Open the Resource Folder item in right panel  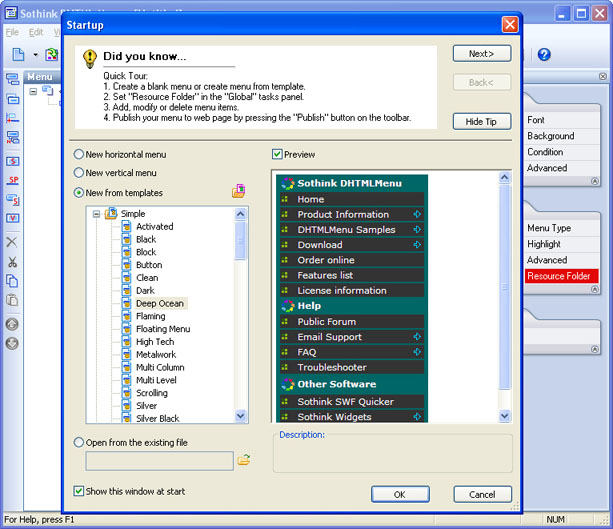coord(559,276)
